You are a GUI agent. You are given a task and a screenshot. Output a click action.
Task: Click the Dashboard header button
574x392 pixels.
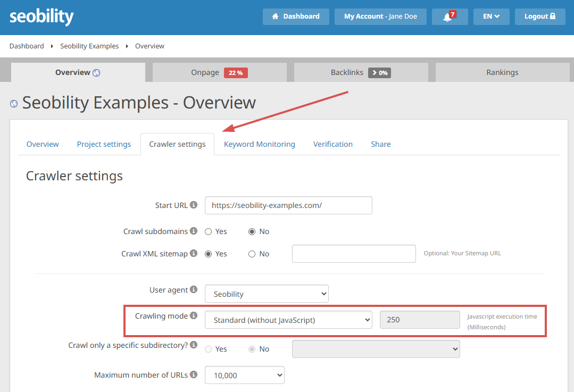point(296,16)
